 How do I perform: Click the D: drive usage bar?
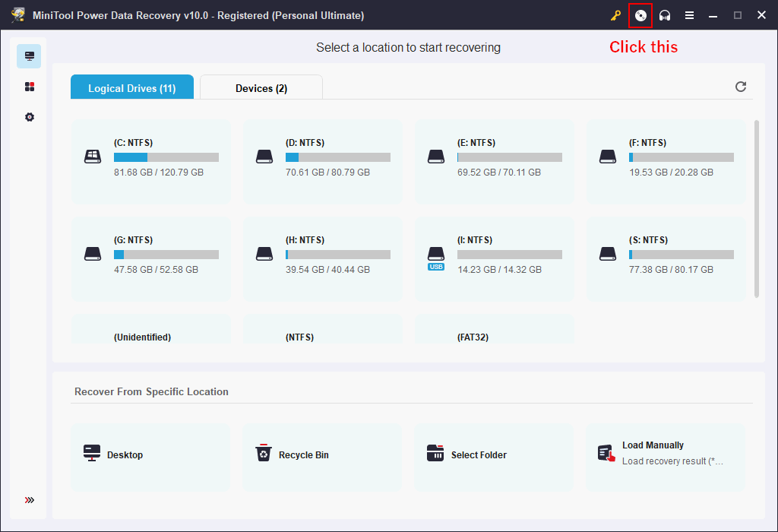[338, 157]
